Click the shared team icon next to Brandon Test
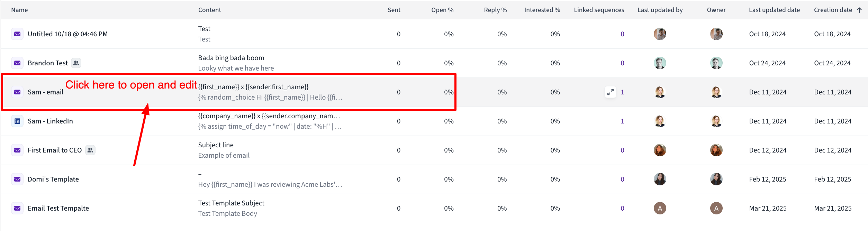Screen dimensions: 868x231 point(76,63)
